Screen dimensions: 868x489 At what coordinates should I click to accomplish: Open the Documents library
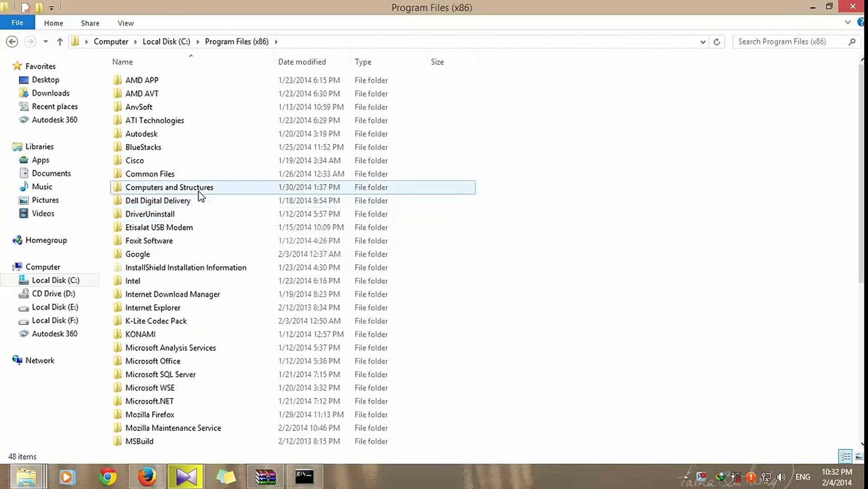(x=51, y=173)
